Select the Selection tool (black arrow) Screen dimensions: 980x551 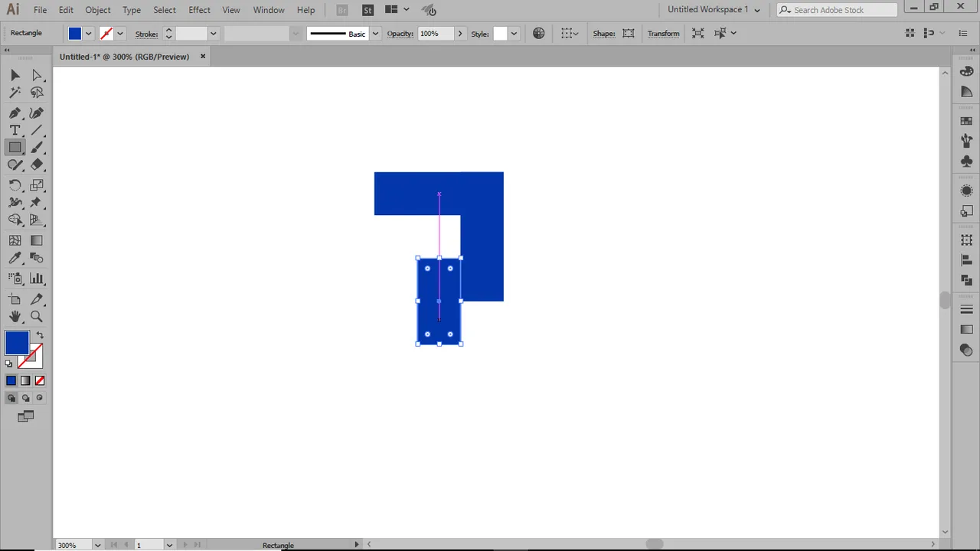click(x=15, y=75)
